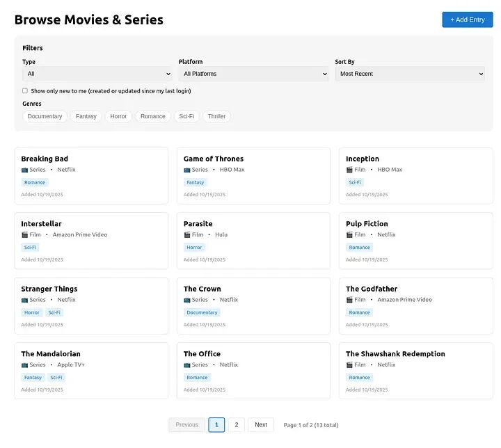Image resolution: width=501 pixels, height=448 pixels.
Task: Click 'Page 1 of 2 (13 total)' text
Action: [x=311, y=425]
